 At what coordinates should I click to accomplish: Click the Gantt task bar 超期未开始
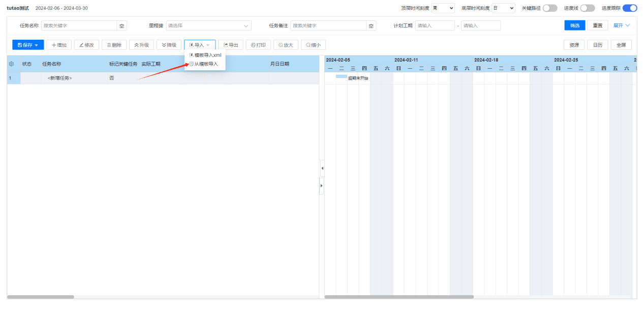342,76
